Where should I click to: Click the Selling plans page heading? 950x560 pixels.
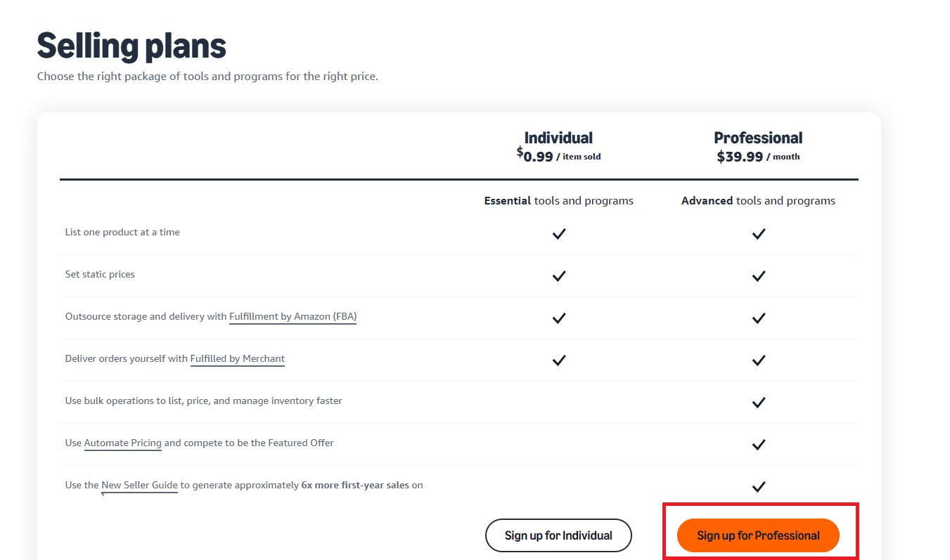[x=131, y=45]
